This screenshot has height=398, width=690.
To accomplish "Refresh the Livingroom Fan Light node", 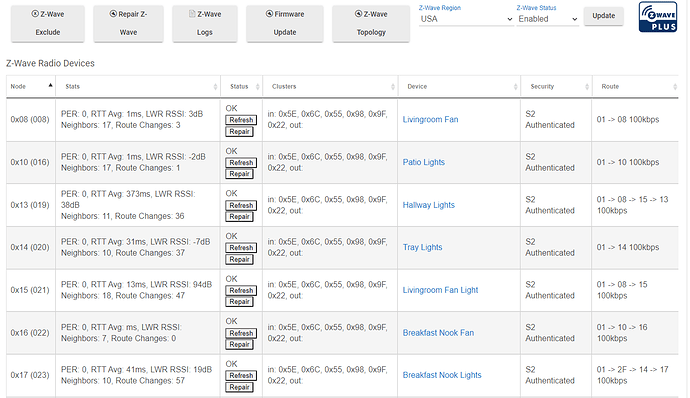I will 241,291.
